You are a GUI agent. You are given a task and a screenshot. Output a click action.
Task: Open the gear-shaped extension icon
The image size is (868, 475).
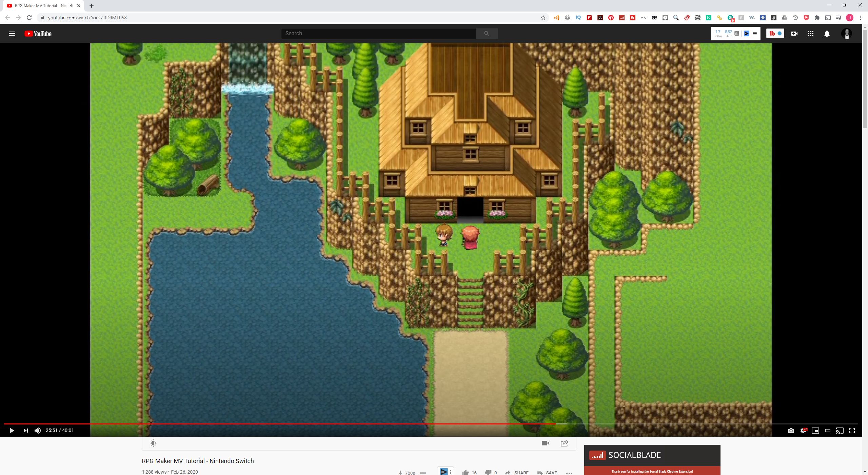(x=568, y=18)
